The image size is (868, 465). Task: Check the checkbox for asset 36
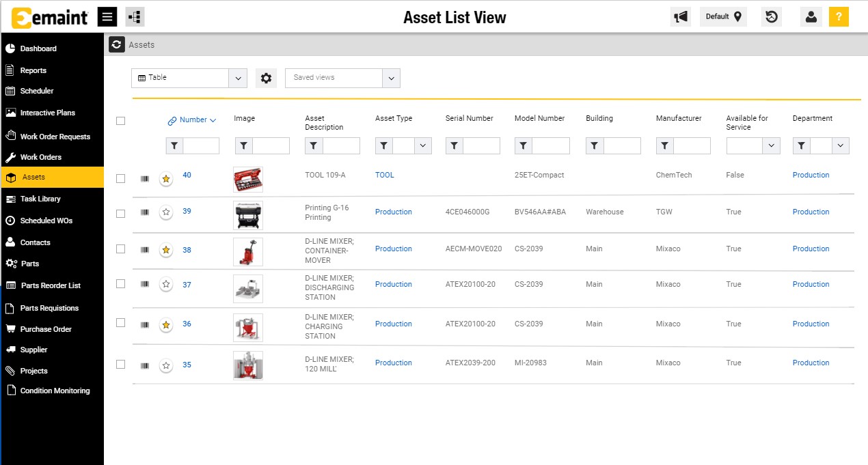[x=121, y=322]
